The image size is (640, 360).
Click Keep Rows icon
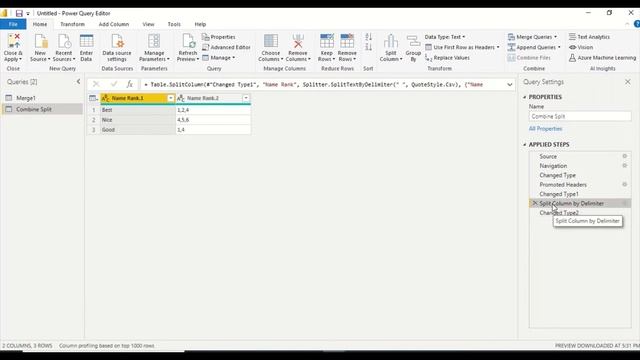[x=327, y=41]
